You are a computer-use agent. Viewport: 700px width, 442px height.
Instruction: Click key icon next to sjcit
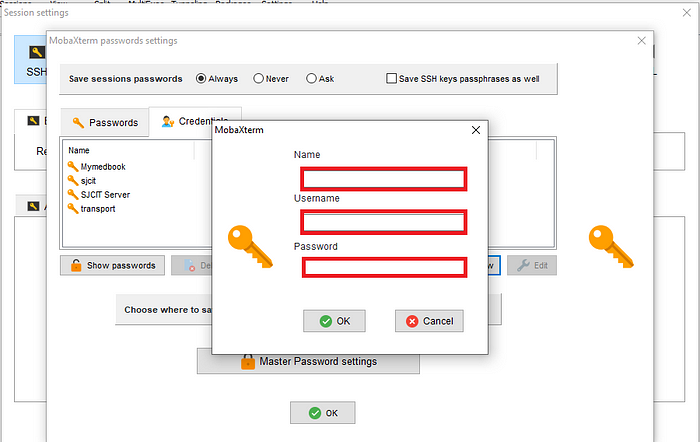coord(73,180)
